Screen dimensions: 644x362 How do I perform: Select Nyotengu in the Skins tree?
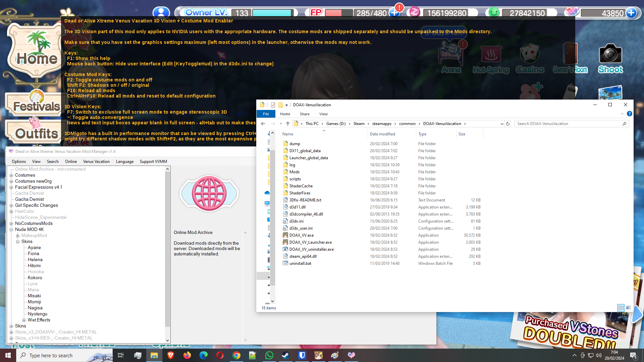(38, 314)
